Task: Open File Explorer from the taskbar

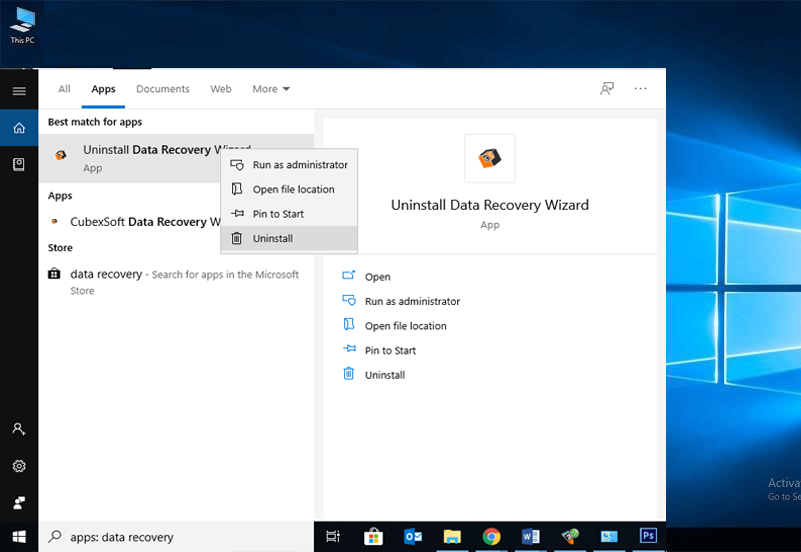Action: pos(452,537)
